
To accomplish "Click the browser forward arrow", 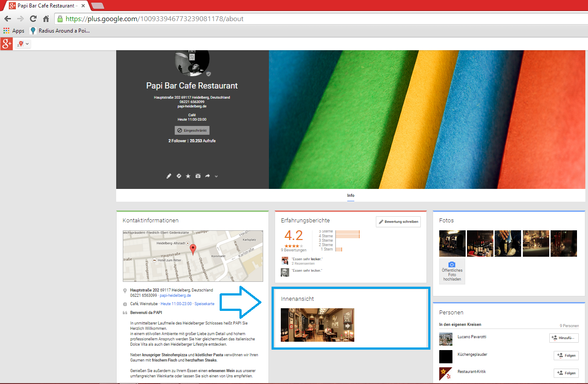I will pyautogui.click(x=20, y=19).
